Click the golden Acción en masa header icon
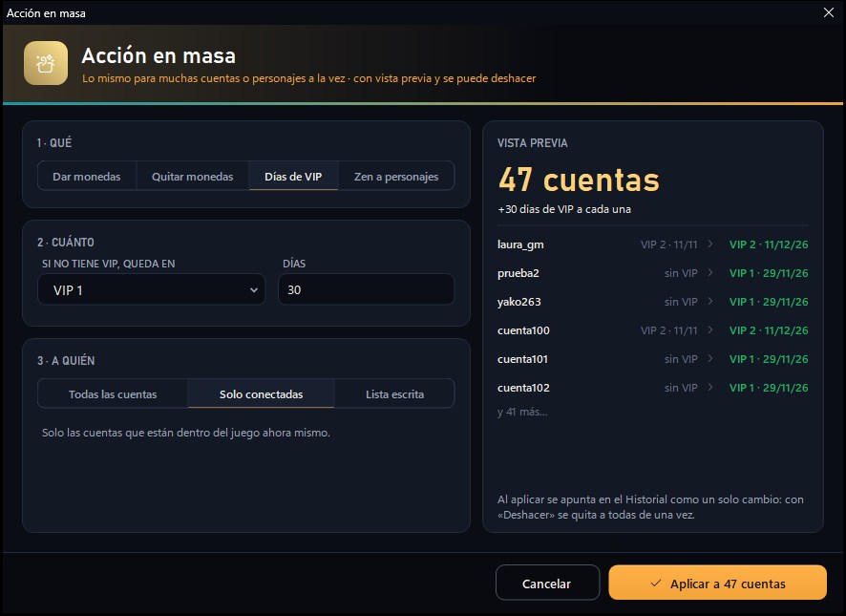This screenshot has width=846, height=616. [46, 63]
